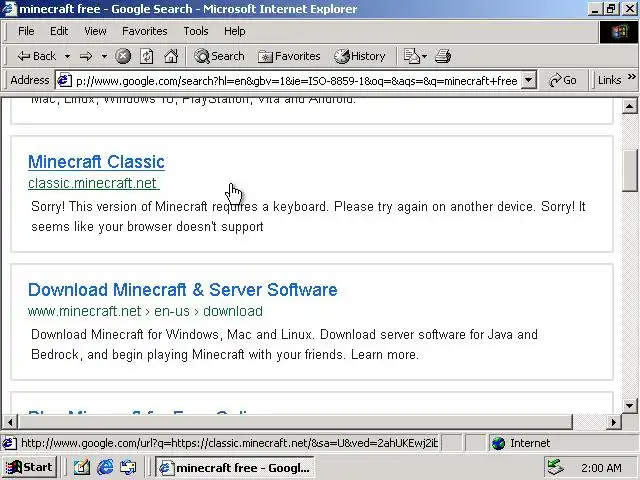Click the vertical scrollbar up arrow
640x480 pixels.
[630, 106]
